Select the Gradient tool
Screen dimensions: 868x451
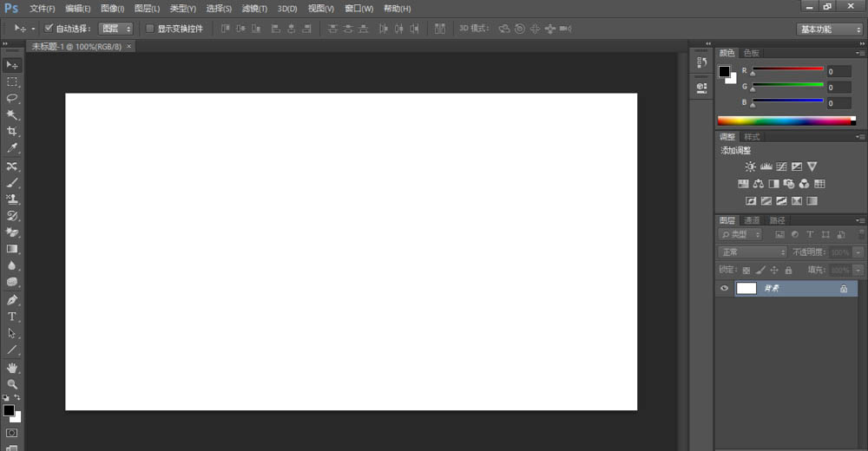pos(11,249)
